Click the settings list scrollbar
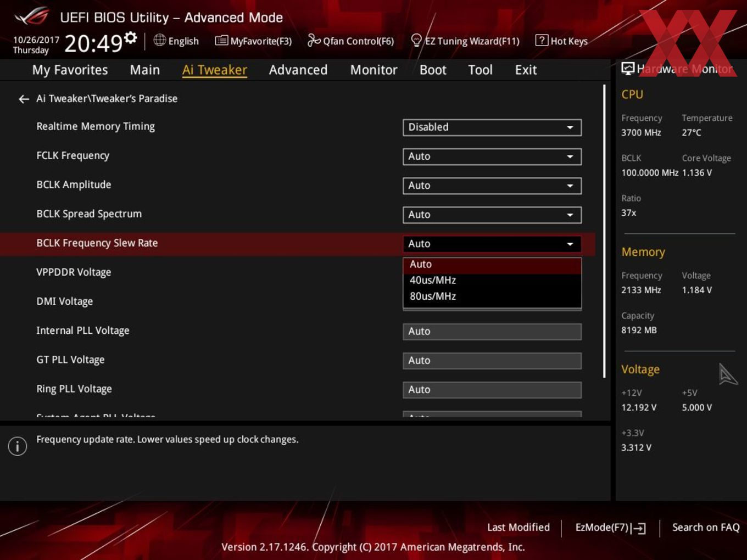747x560 pixels. coord(604,231)
